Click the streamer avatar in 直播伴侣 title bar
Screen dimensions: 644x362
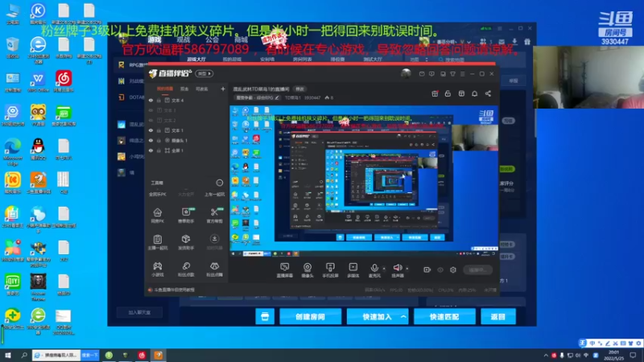pyautogui.click(x=406, y=73)
